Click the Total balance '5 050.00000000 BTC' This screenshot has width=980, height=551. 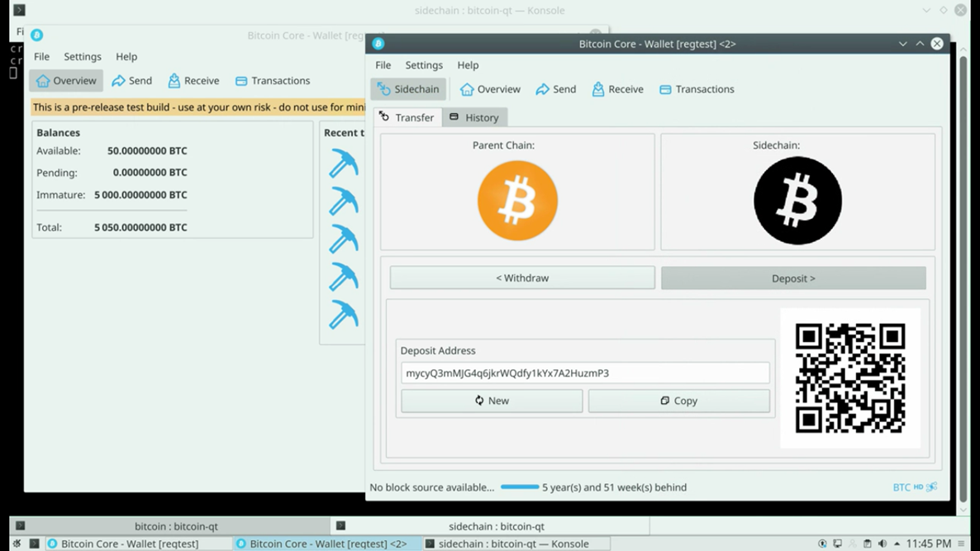click(x=140, y=227)
